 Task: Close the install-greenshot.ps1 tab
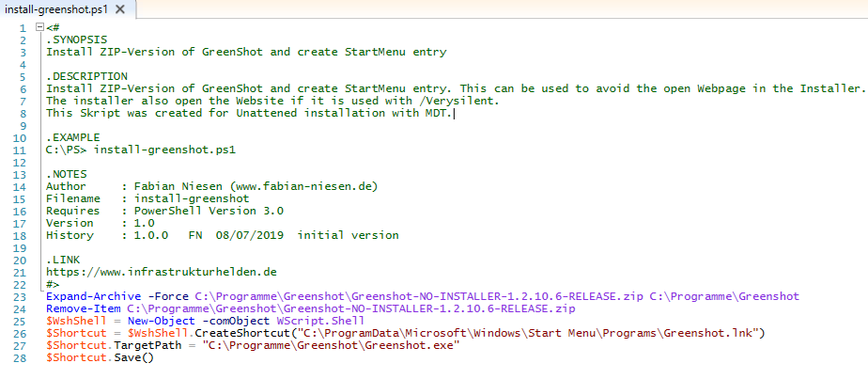pos(122,9)
